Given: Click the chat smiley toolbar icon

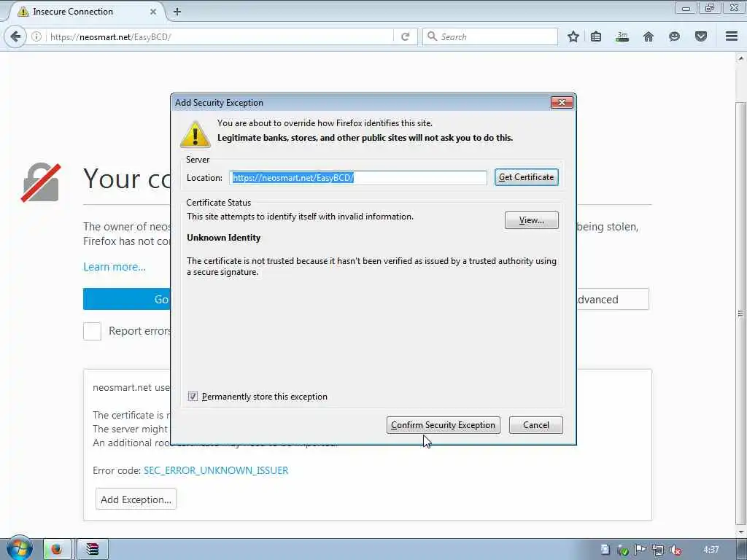Looking at the screenshot, I should pyautogui.click(x=674, y=36).
